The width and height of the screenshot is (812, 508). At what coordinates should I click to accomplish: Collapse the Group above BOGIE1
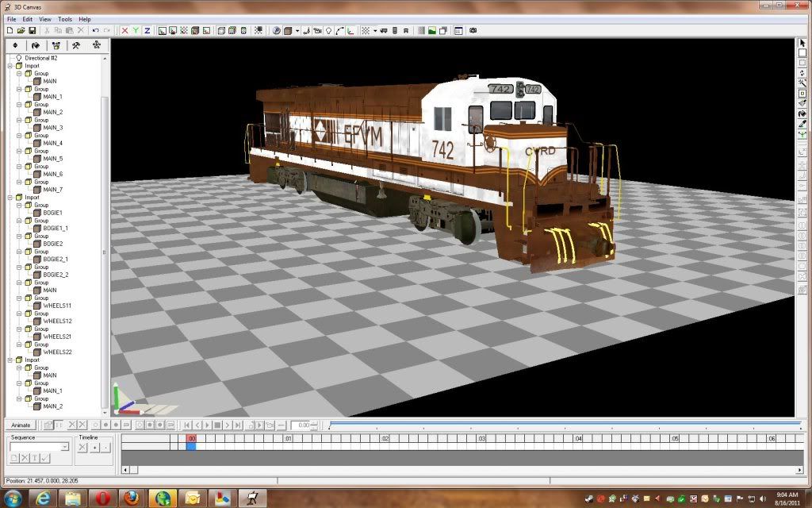tap(20, 206)
